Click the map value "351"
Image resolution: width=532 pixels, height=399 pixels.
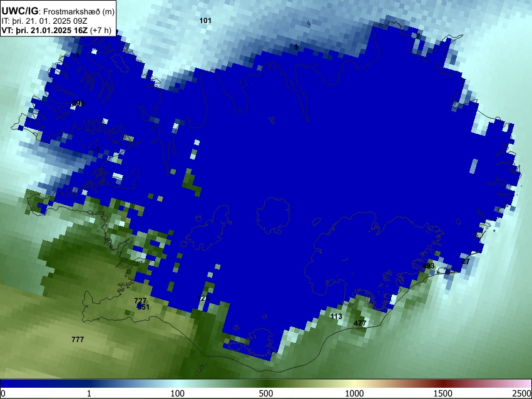point(143,307)
